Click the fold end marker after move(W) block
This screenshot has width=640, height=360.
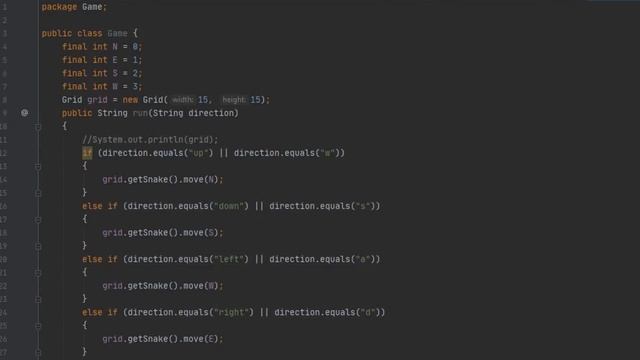pyautogui.click(x=38, y=299)
